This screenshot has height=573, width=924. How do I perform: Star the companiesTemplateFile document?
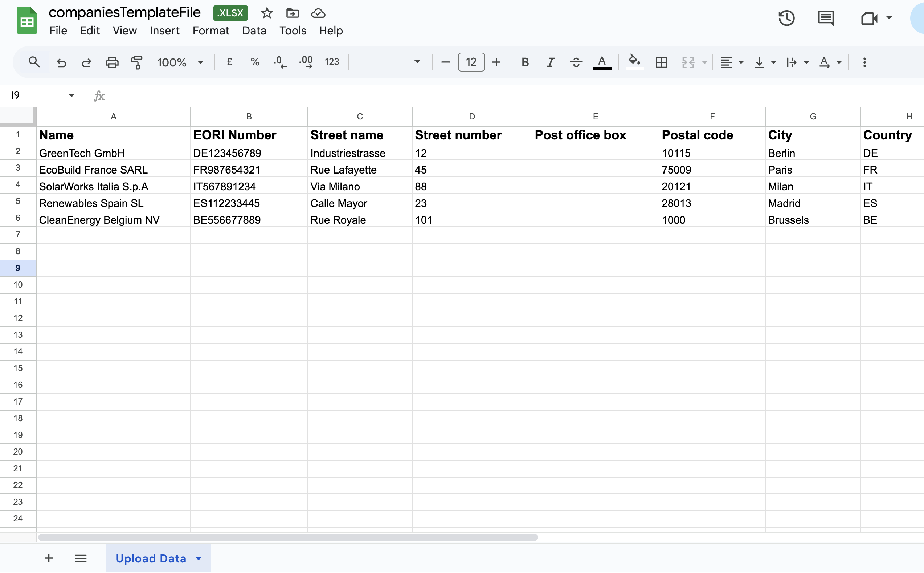[x=267, y=13]
